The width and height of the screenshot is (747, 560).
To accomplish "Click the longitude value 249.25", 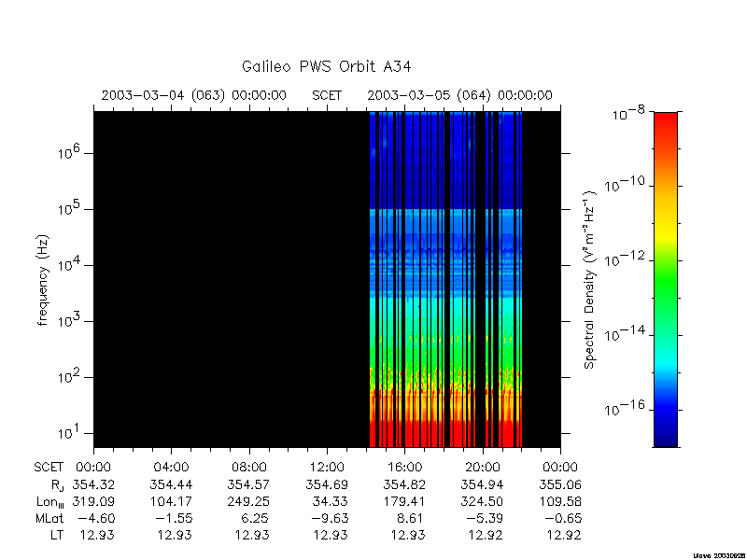I will pos(249,501).
